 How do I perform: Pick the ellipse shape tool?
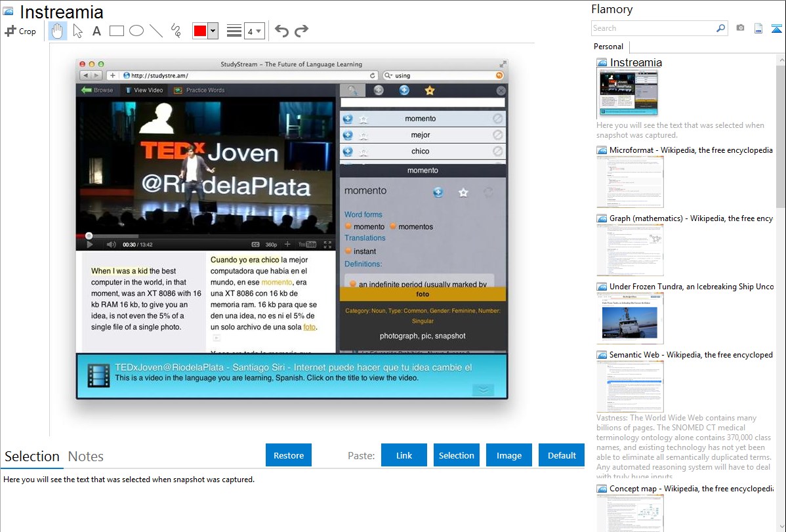click(136, 31)
